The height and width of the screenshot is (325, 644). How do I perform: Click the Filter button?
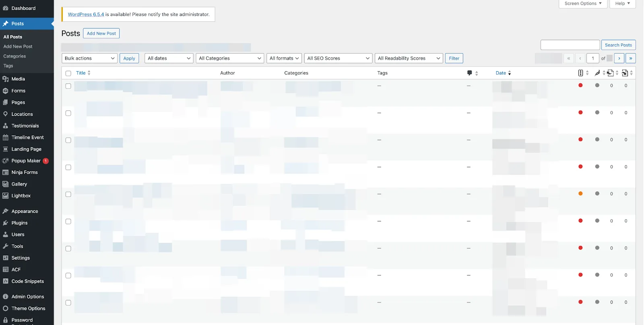[454, 58]
